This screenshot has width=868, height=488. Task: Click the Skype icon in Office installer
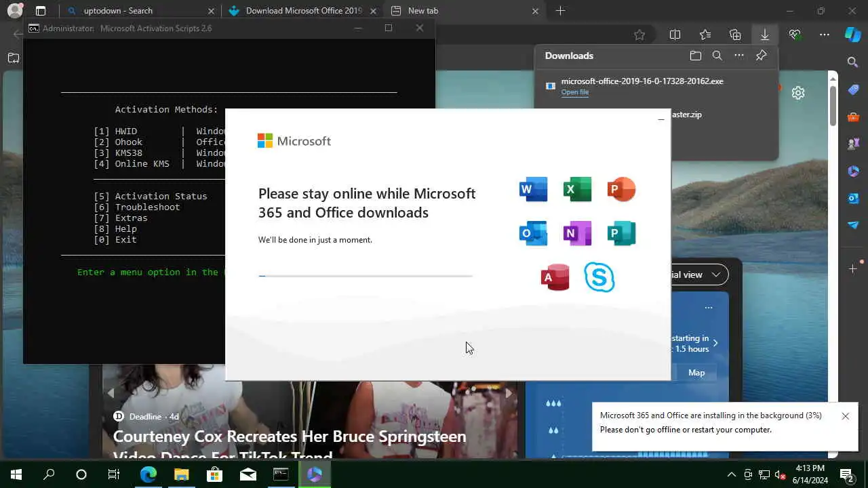599,277
